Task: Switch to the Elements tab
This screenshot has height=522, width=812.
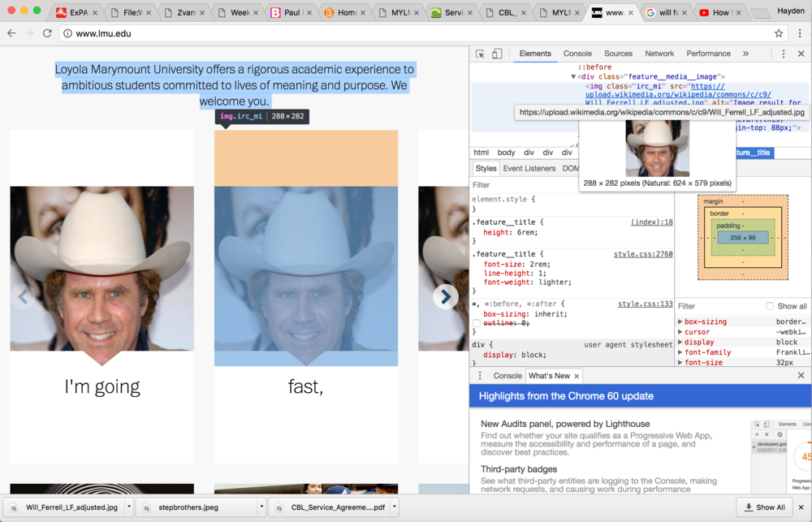Action: tap(535, 54)
